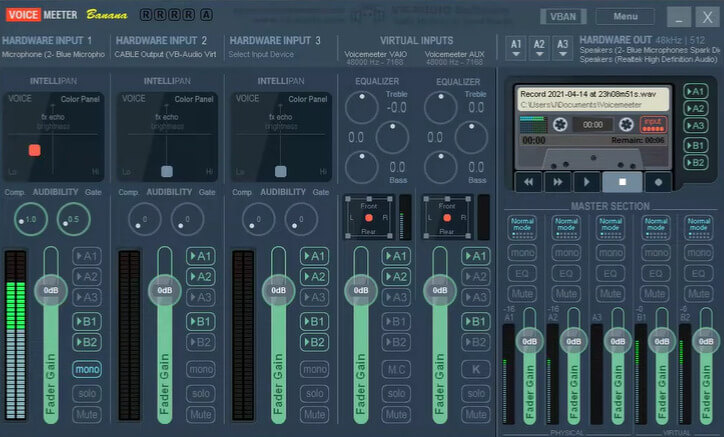
Task: Open the A1 hardware output dropdown
Action: click(x=515, y=45)
